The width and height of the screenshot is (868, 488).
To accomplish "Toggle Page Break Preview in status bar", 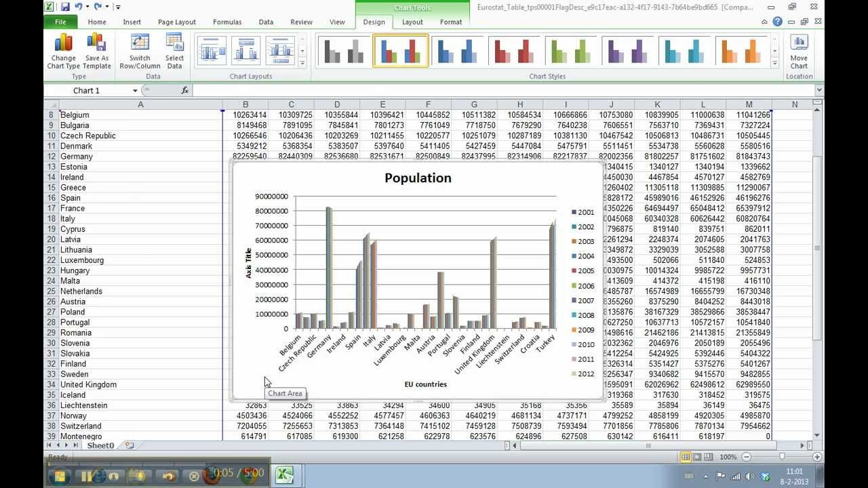I will pos(707,457).
